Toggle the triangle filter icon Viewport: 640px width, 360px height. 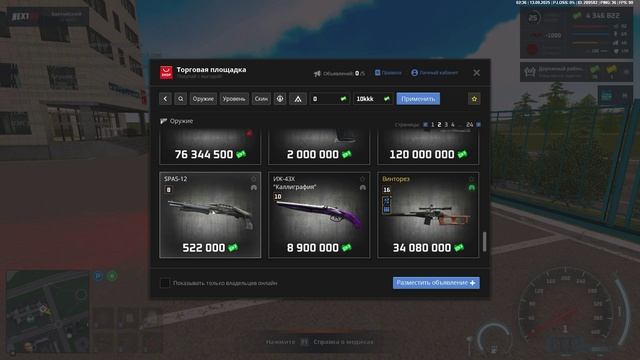click(x=298, y=99)
